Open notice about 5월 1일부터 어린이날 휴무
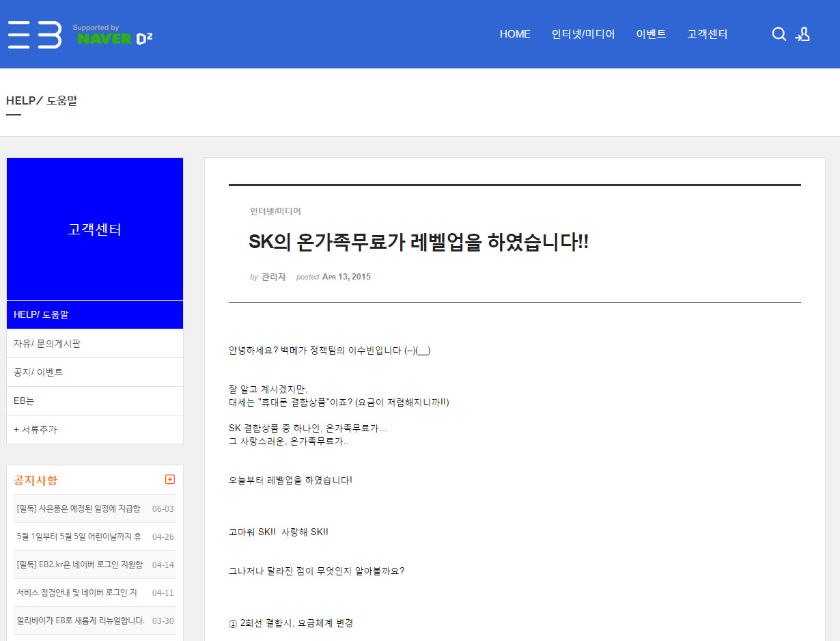 click(x=79, y=537)
